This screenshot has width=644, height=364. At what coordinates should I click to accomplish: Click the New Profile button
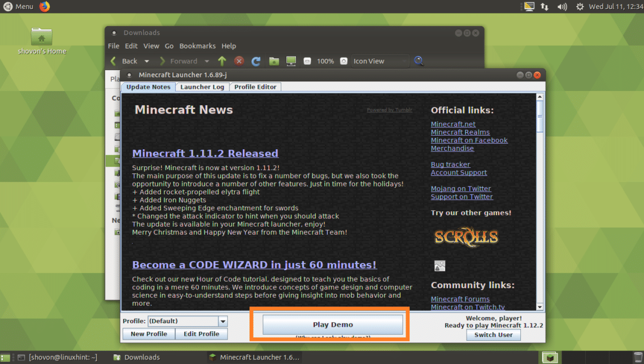coord(149,334)
